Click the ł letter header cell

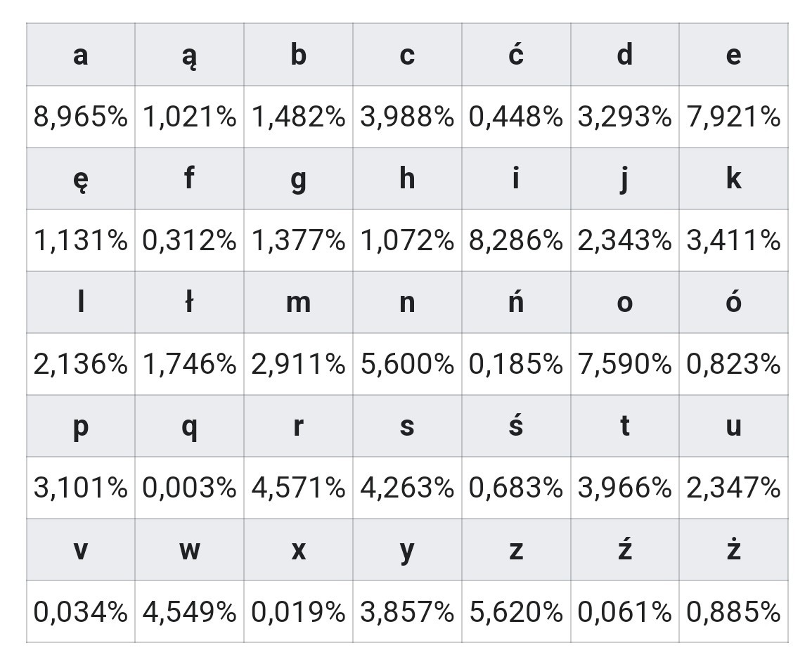(189, 302)
